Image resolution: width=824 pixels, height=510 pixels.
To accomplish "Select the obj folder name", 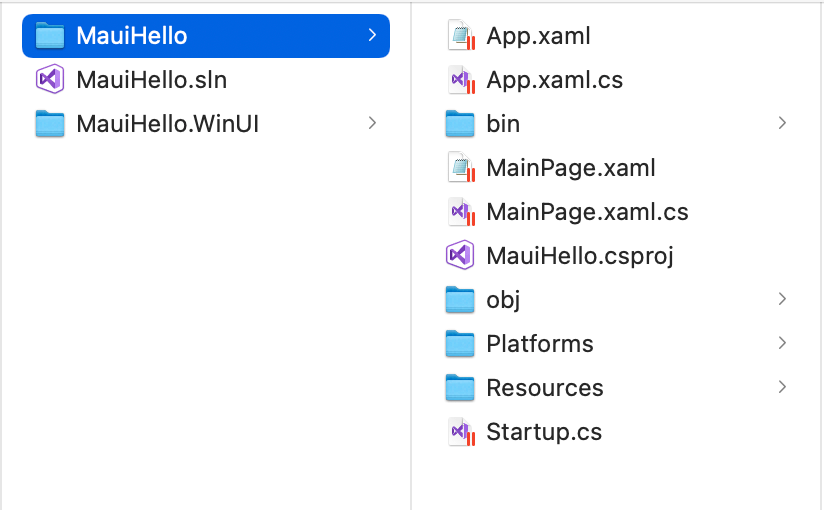I will [x=503, y=300].
